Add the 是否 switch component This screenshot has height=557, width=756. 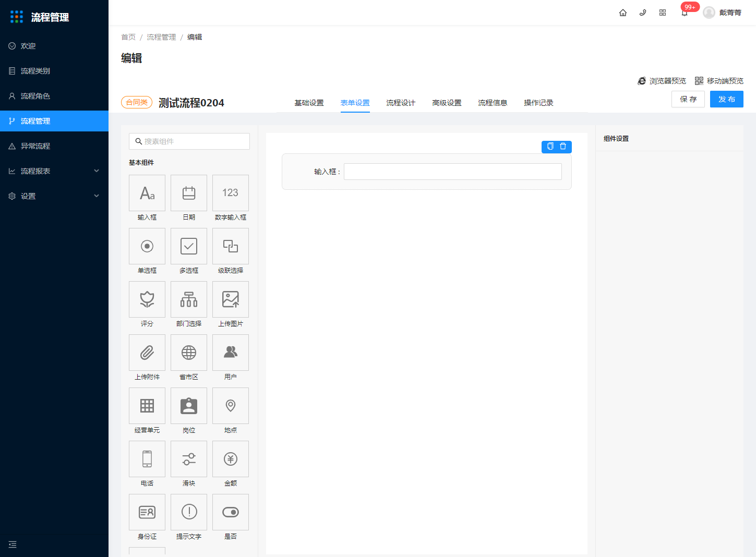231,512
